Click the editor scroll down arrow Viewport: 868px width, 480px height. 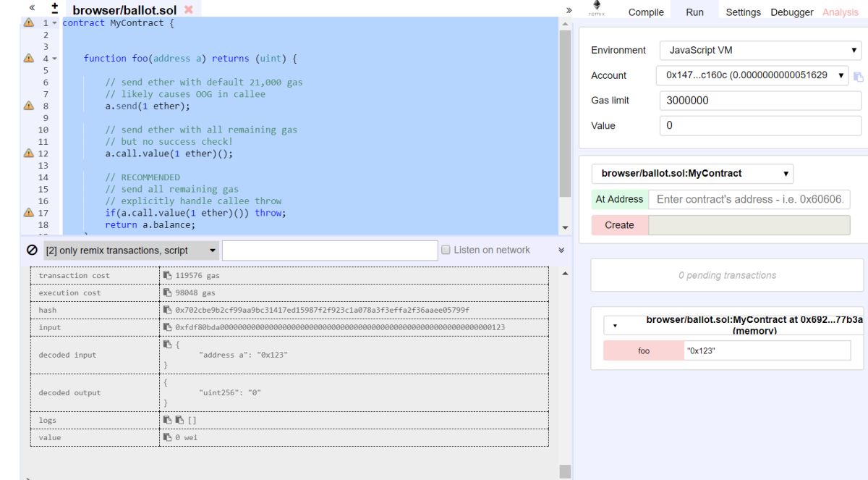[x=566, y=228]
